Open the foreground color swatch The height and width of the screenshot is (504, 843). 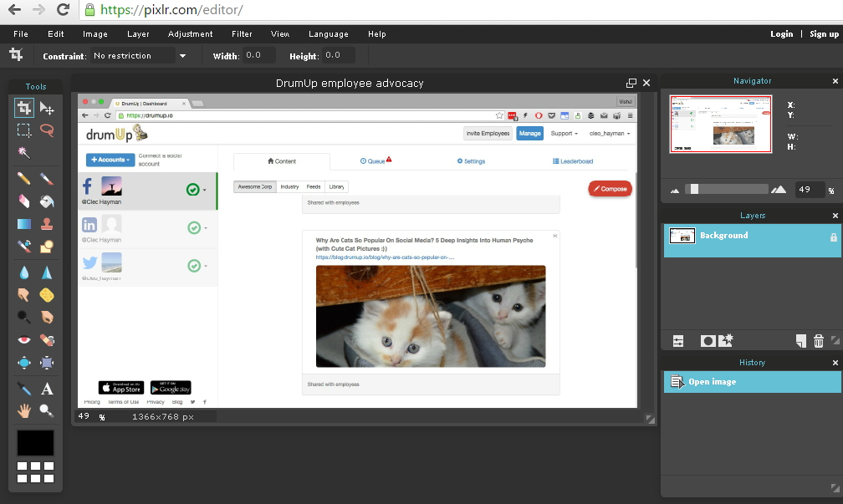35,443
